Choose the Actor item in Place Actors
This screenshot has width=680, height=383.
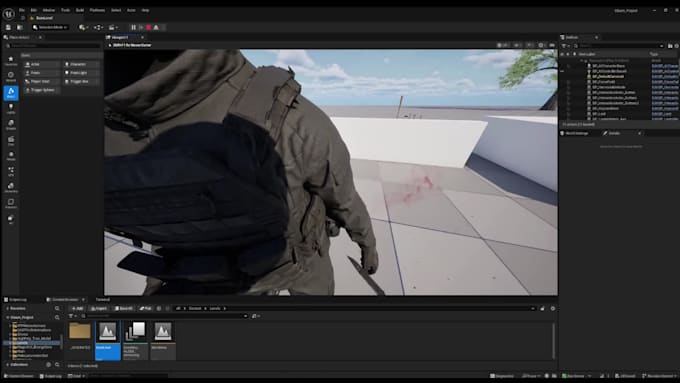point(42,64)
